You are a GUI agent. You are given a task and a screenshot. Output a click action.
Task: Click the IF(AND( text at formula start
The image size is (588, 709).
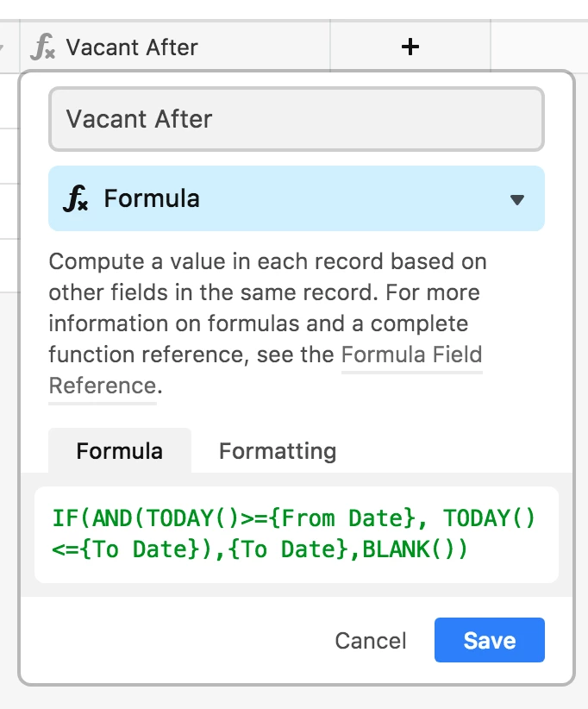click(x=97, y=518)
